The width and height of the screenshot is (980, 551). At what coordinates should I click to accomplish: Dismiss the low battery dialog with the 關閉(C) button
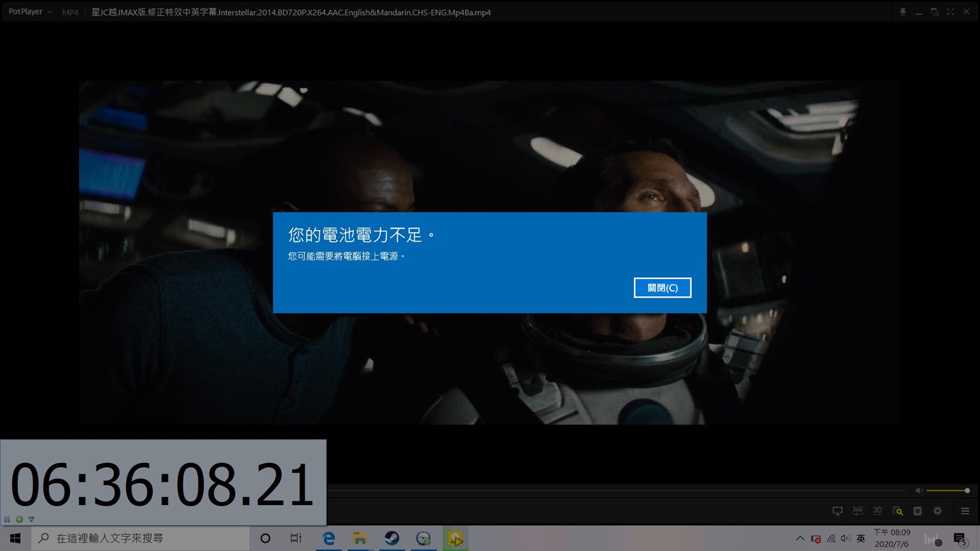(x=662, y=288)
